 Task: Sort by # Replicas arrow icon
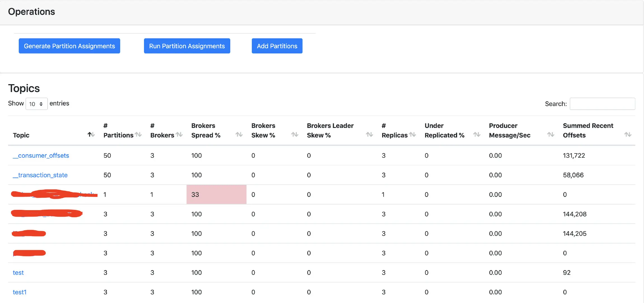(x=412, y=135)
